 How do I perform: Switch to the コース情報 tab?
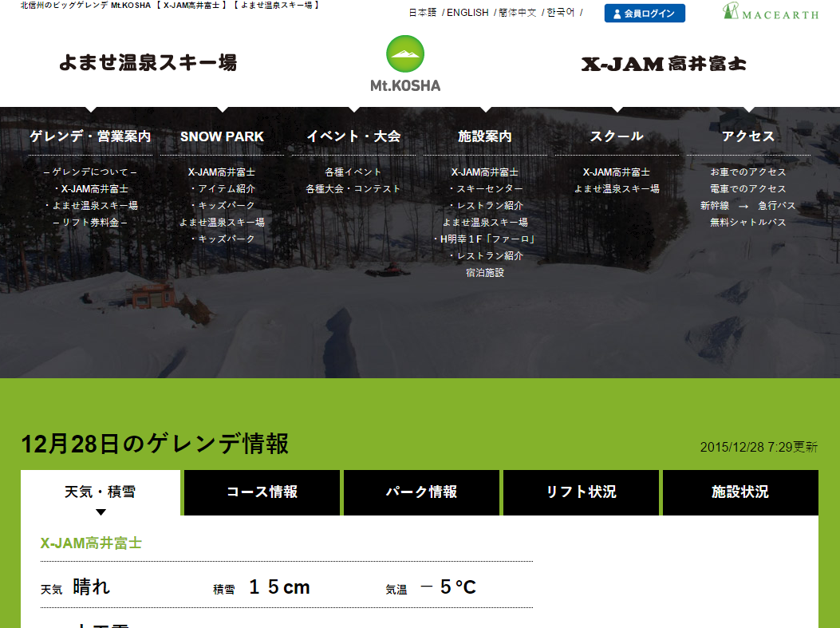(262, 492)
